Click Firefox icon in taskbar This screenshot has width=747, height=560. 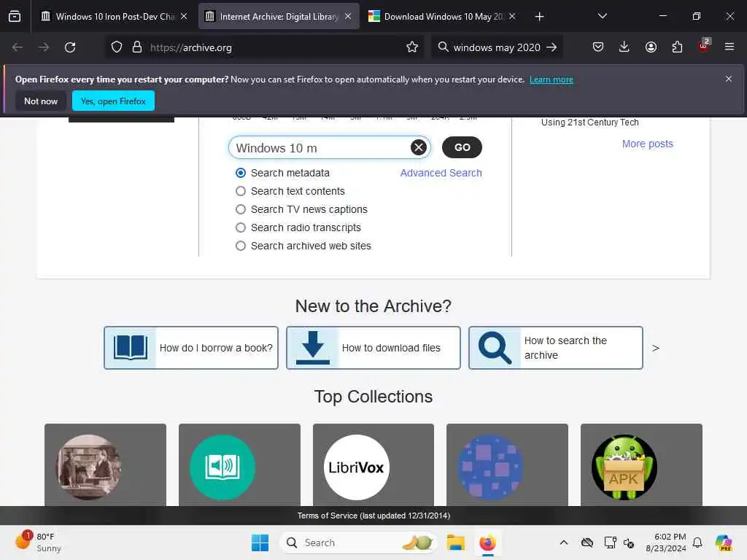487,542
